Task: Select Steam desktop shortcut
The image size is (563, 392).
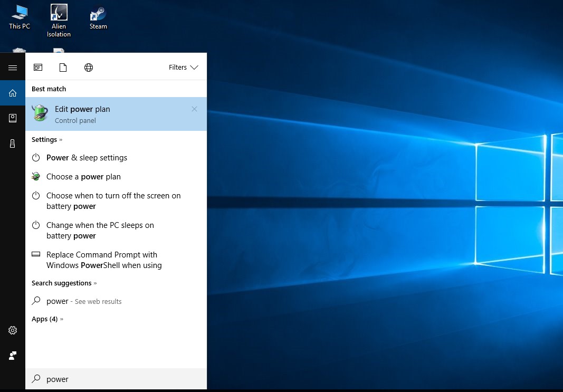Action: pyautogui.click(x=98, y=17)
